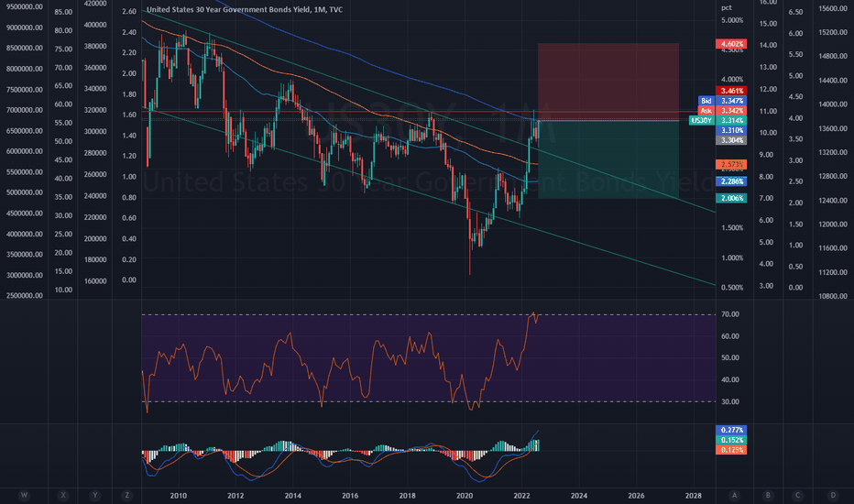
Task: Click the 3.314% last price label
Action: pos(731,120)
